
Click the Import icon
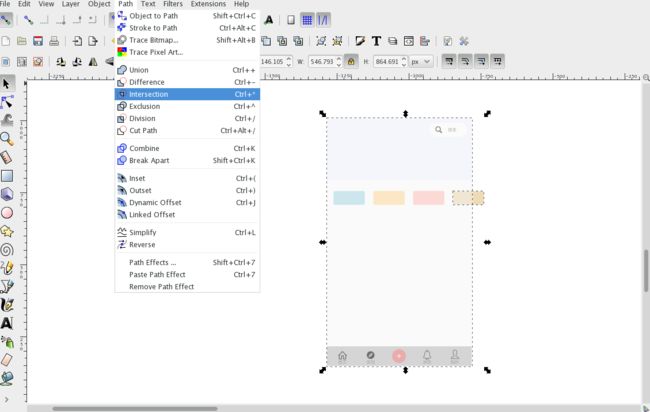(x=77, y=41)
